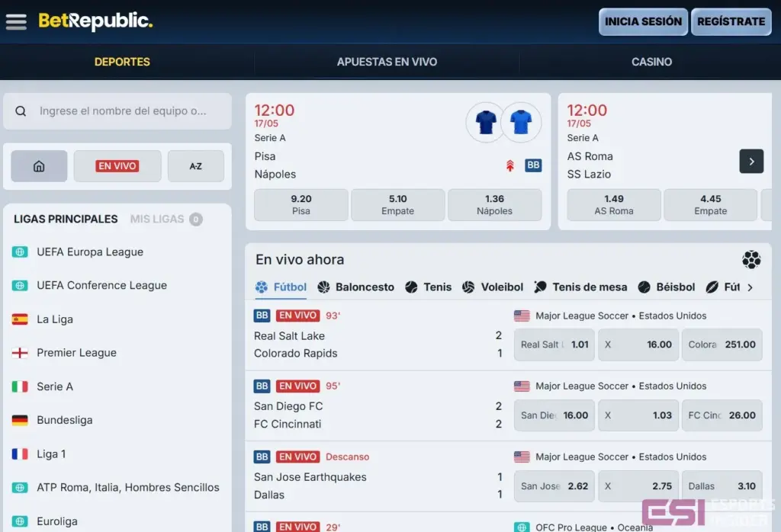Select the Voleibol live tab
The height and width of the screenshot is (532, 781).
pos(493,287)
